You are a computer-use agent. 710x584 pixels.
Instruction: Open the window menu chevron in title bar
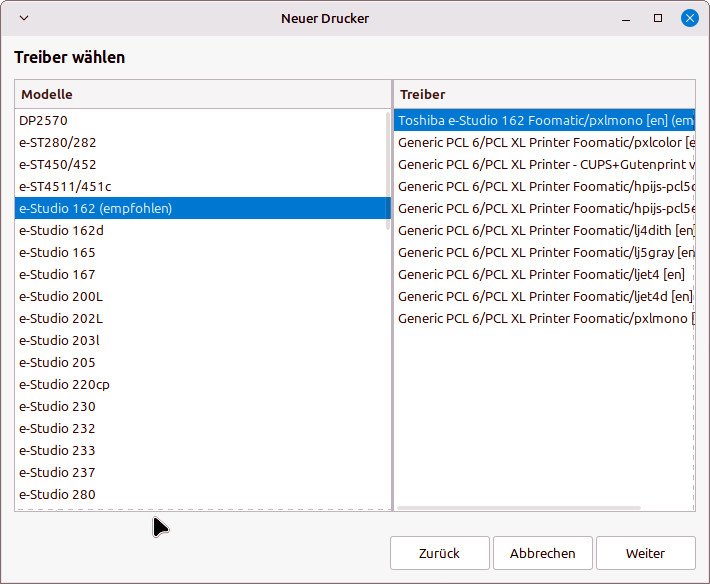pos(24,18)
